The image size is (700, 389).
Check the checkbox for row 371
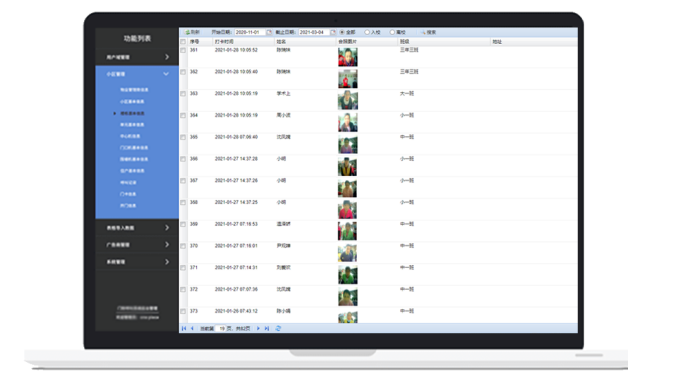click(183, 268)
